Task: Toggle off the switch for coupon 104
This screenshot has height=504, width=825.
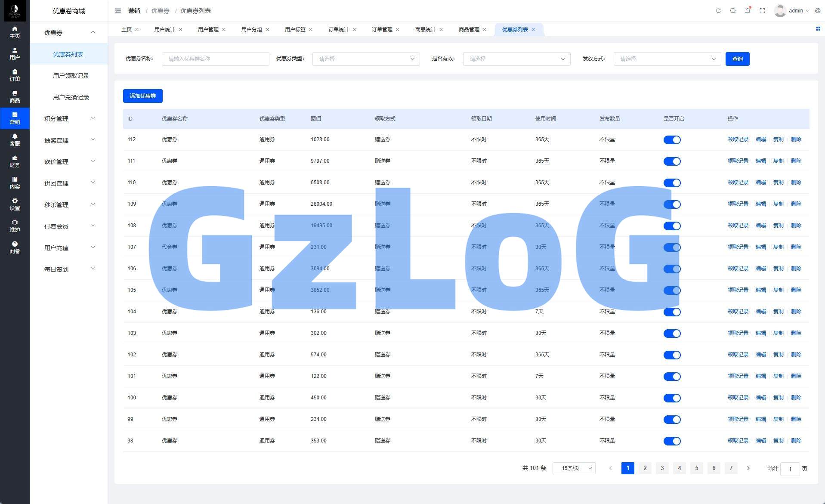Action: [x=672, y=312]
